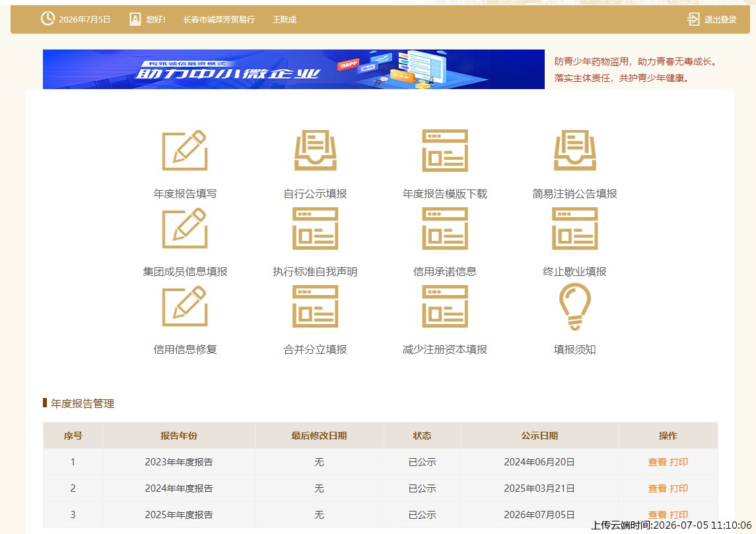Open the 信用承诺信息 icon
Screen dimensions: 756x534
coord(445,228)
